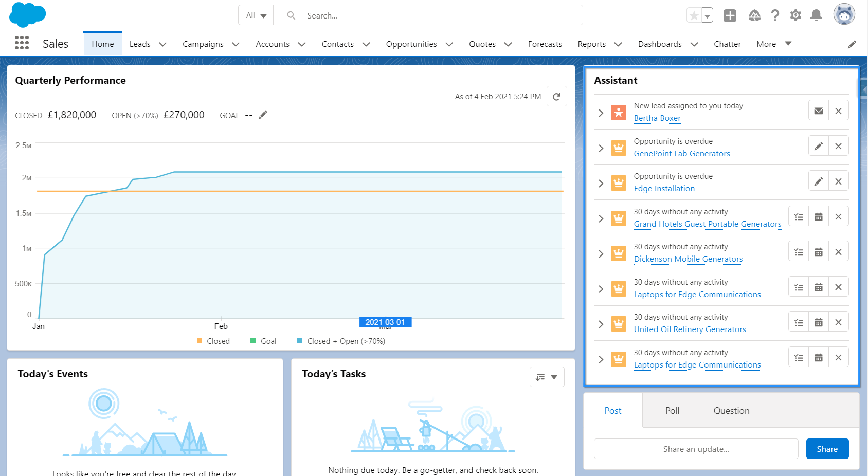Add this page to favorites with the star
Image resolution: width=868 pixels, height=476 pixels.
694,15
